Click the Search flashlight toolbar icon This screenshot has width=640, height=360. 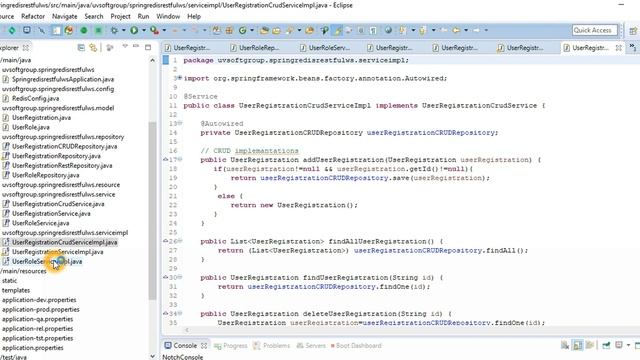pyautogui.click(x=289, y=30)
